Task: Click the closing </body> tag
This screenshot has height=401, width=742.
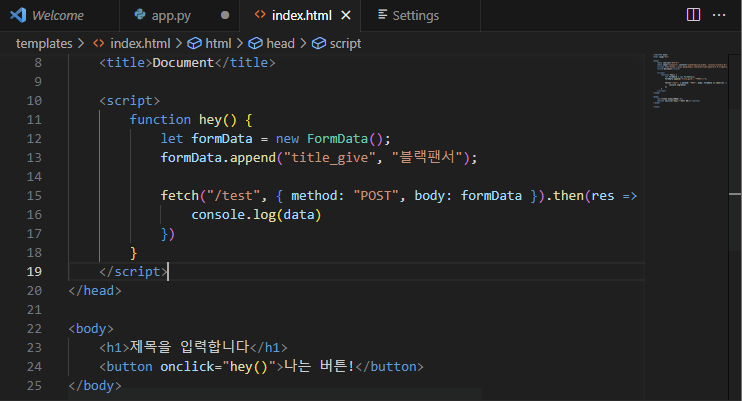Action: click(x=95, y=386)
